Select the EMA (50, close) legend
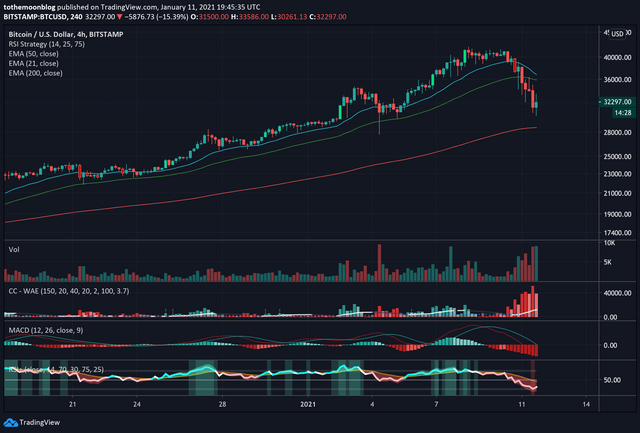Screen dimensions: 640x433 click(x=33, y=54)
